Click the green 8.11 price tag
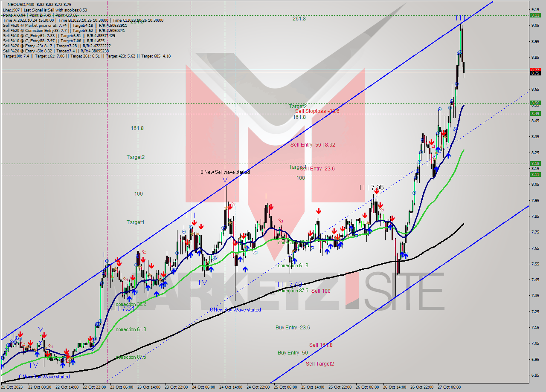 coord(535,175)
